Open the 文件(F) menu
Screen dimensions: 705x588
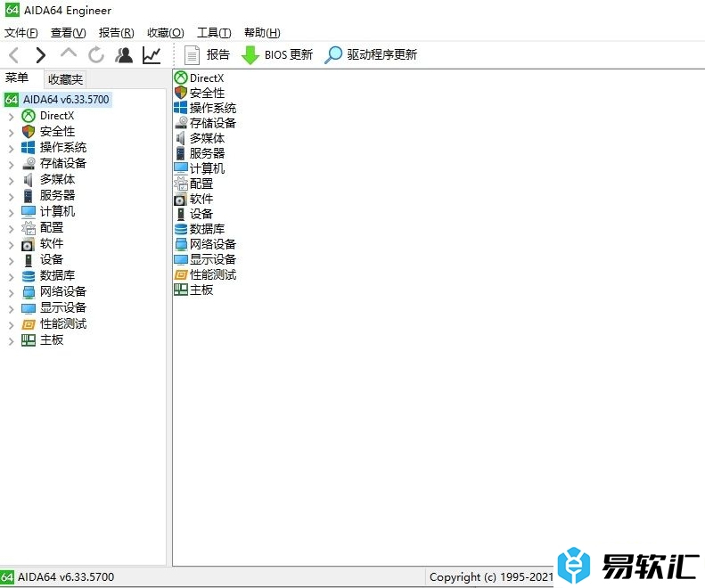(x=21, y=33)
